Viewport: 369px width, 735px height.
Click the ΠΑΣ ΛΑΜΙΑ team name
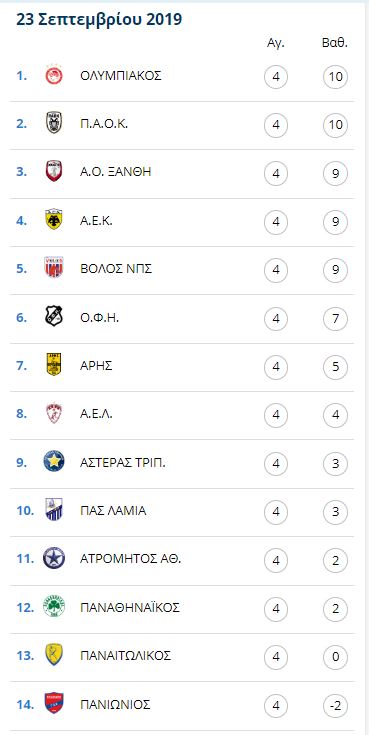113,510
